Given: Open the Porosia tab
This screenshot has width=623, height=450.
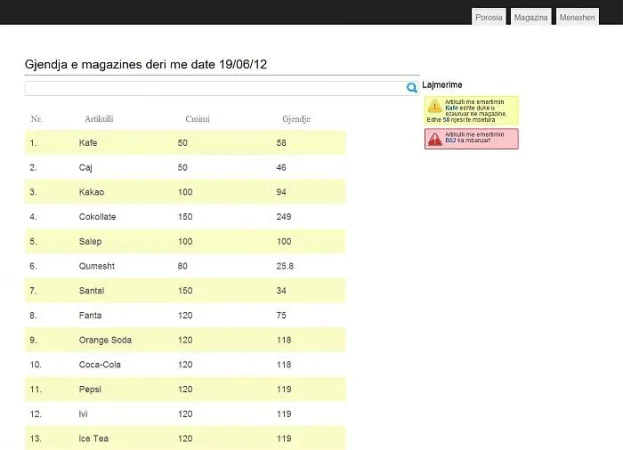Looking at the screenshot, I should [489, 18].
